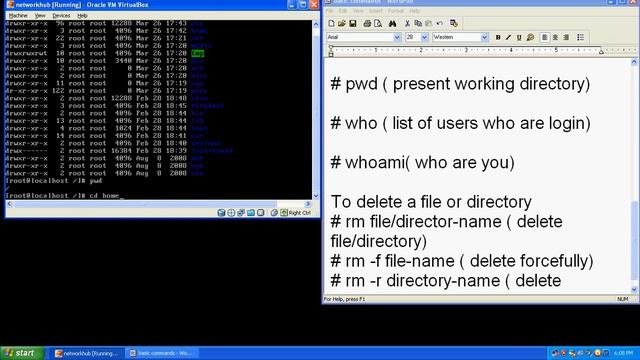Open the Arial font name dropdown

[x=397, y=38]
